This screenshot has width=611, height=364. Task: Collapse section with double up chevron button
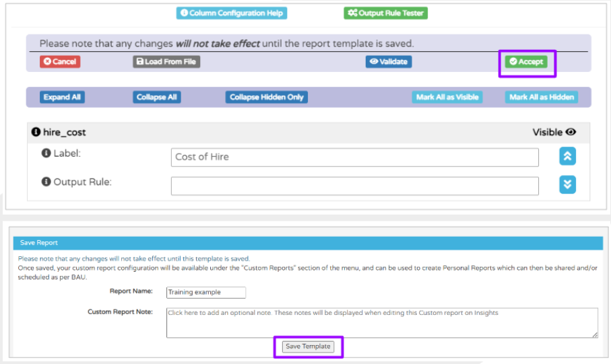pyautogui.click(x=567, y=156)
